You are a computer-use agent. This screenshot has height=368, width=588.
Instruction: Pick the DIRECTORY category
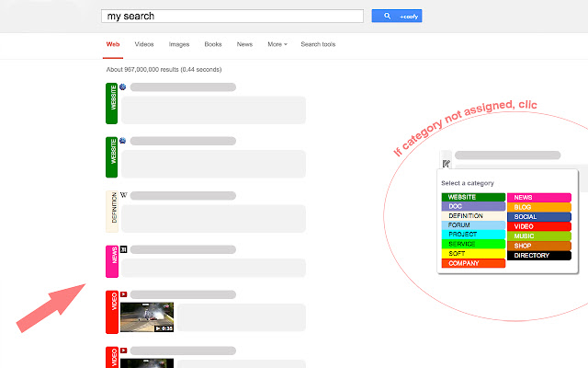(539, 256)
